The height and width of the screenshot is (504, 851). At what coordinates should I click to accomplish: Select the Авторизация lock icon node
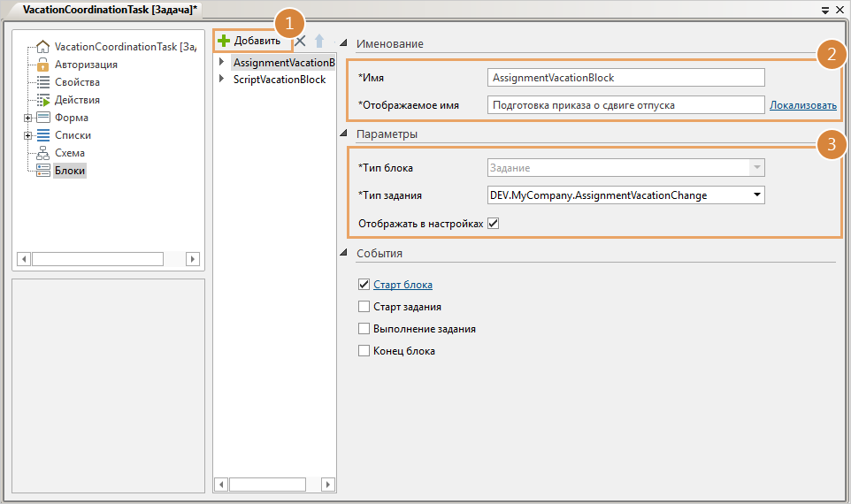coord(42,65)
